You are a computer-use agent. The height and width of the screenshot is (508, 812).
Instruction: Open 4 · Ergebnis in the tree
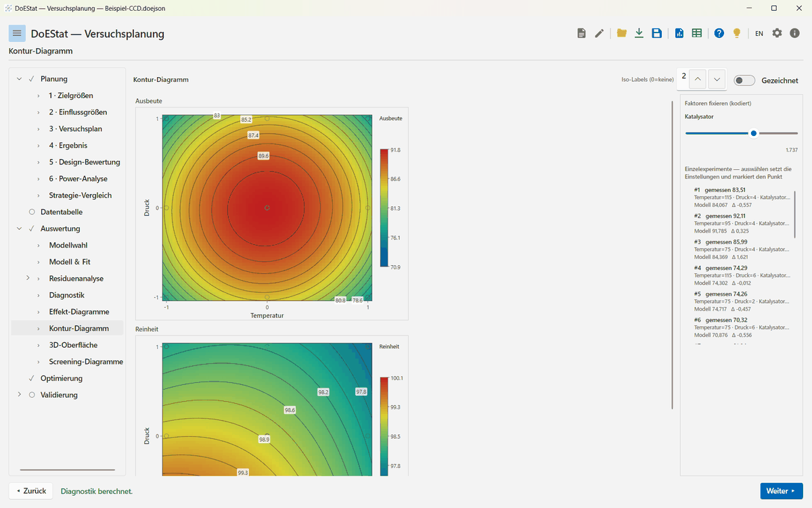tap(68, 145)
